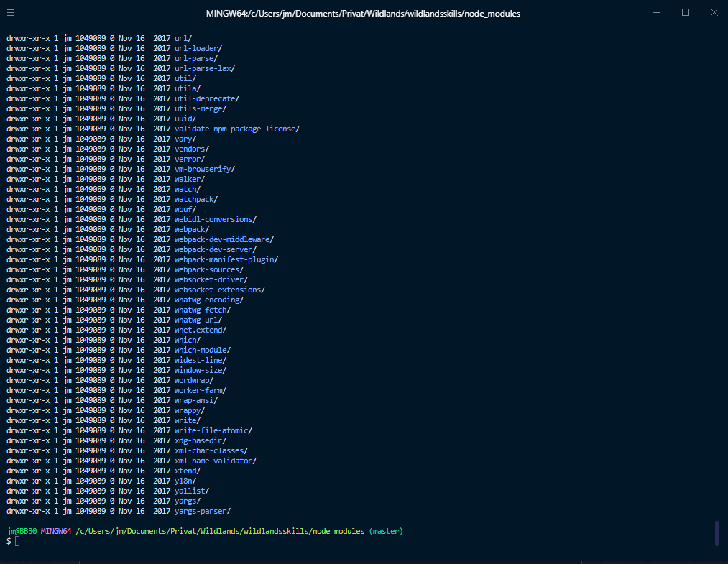Maximize the MINGW64 terminal window
Image resolution: width=728 pixels, height=564 pixels.
click(686, 13)
